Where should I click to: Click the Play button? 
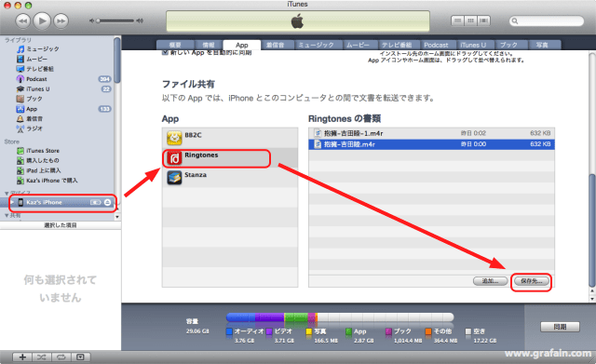[x=42, y=20]
